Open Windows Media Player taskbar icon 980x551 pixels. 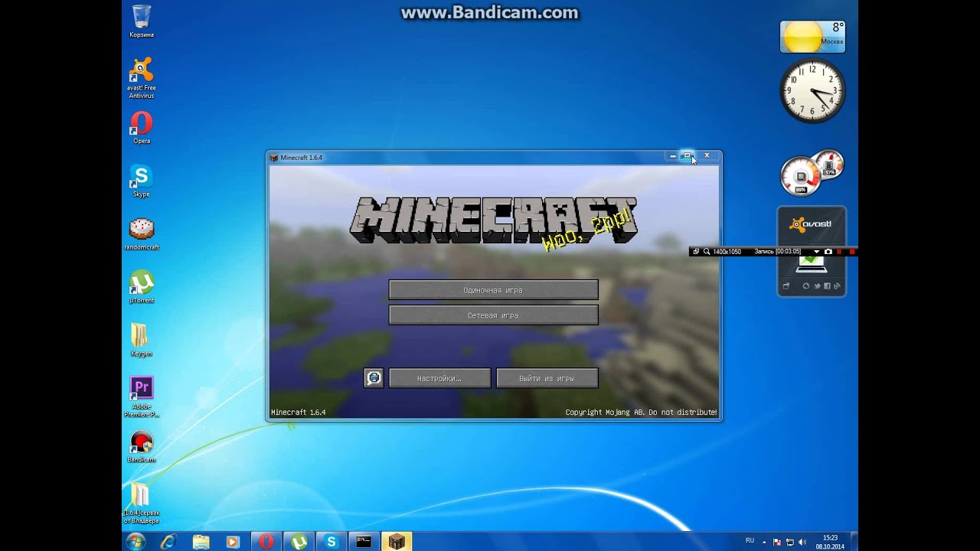point(233,542)
